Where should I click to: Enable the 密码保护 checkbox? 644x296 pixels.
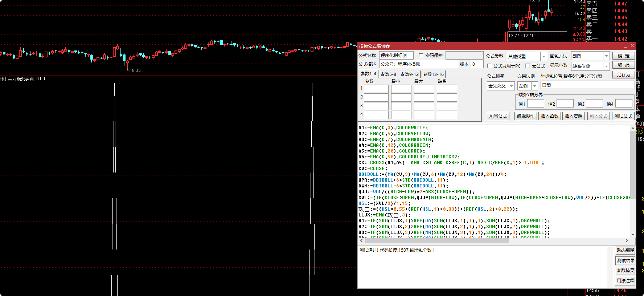(x=421, y=55)
